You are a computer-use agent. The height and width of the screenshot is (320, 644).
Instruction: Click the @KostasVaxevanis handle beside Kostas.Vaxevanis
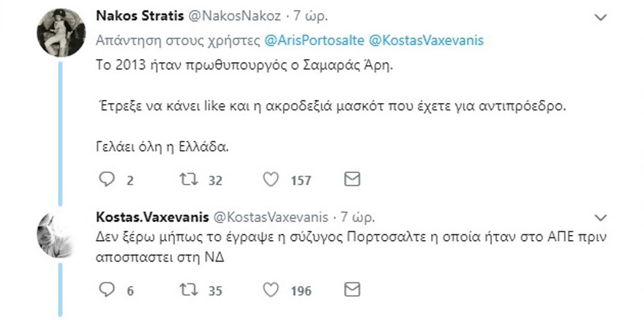point(270,217)
